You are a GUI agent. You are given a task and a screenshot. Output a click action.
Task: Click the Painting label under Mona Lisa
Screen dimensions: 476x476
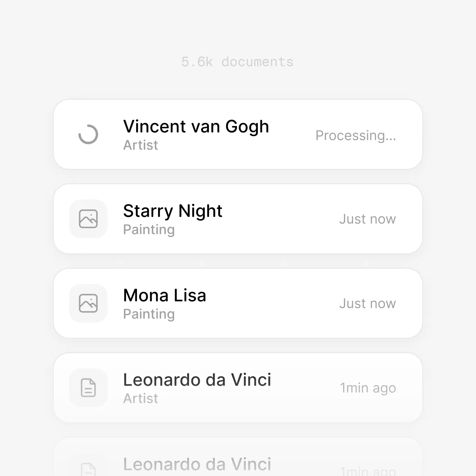148,314
